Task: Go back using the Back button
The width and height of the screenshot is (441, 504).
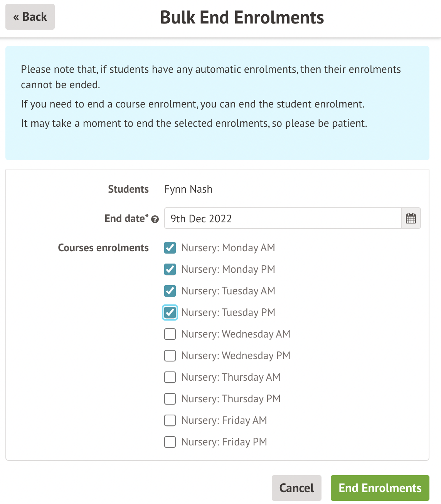Action: (x=30, y=17)
